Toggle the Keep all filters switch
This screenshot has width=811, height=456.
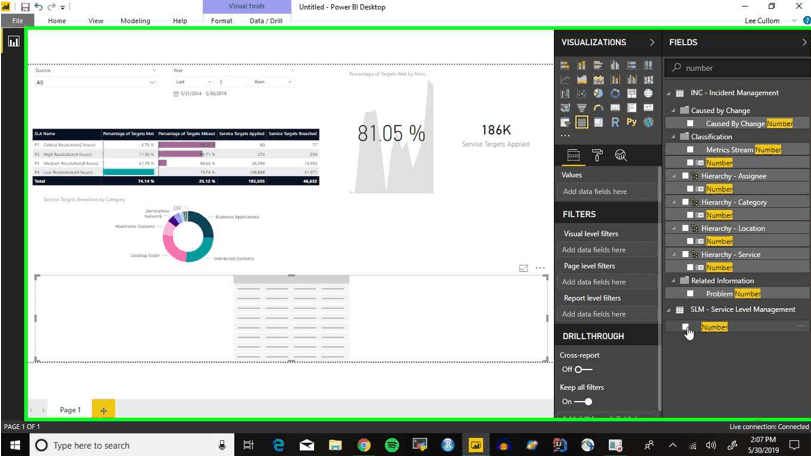click(583, 402)
